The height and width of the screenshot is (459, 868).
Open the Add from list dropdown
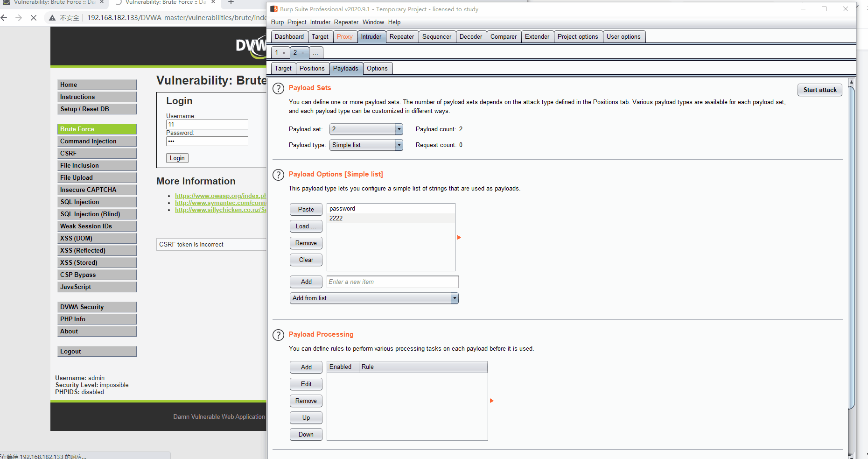(x=374, y=298)
